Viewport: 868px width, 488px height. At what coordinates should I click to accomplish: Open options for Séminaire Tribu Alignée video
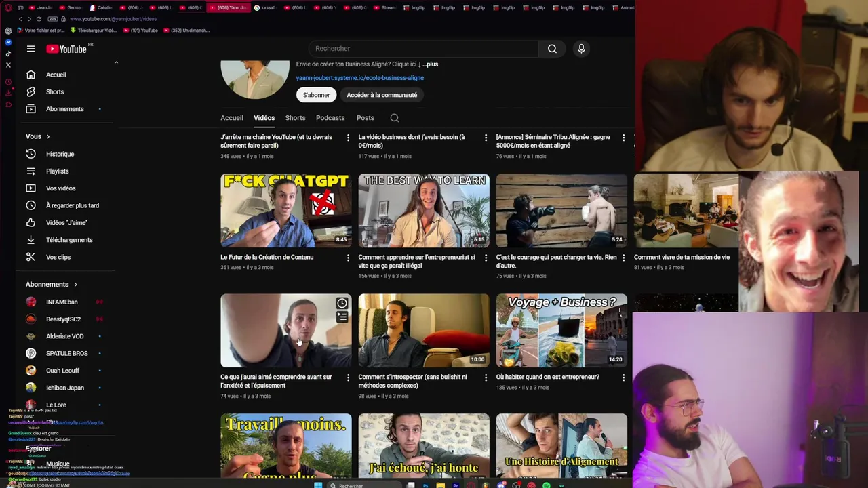[623, 138]
